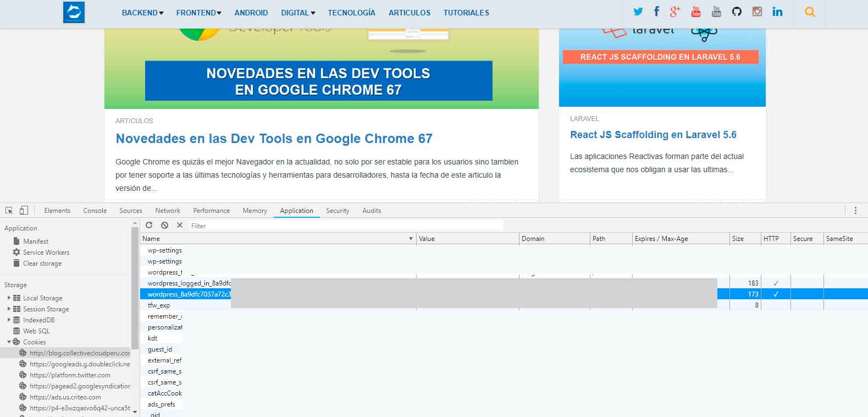This screenshot has width=868, height=417.
Task: Select ads.us.criteo.com cookies entry
Action: [x=66, y=397]
